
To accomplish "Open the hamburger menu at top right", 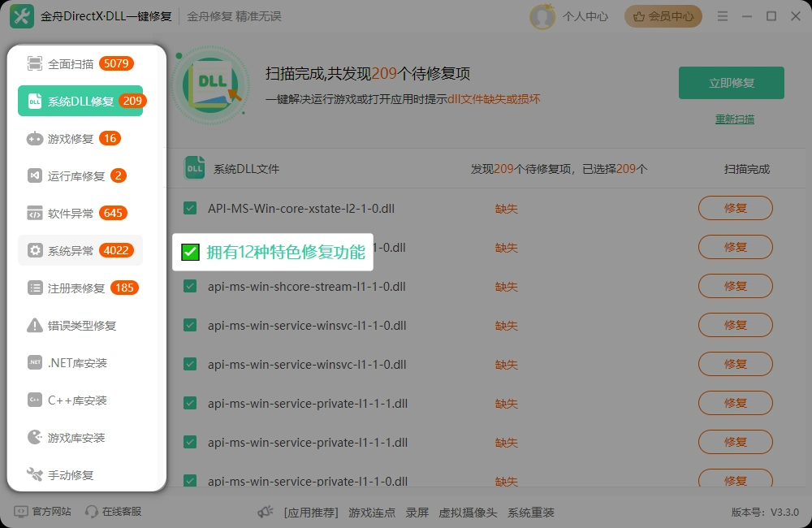I will tap(723, 15).
